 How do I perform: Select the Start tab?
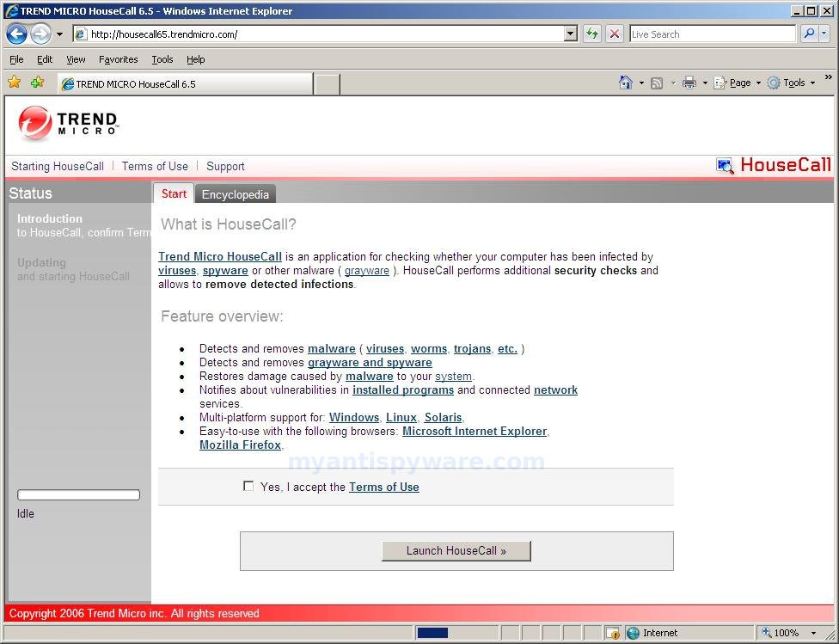(174, 193)
